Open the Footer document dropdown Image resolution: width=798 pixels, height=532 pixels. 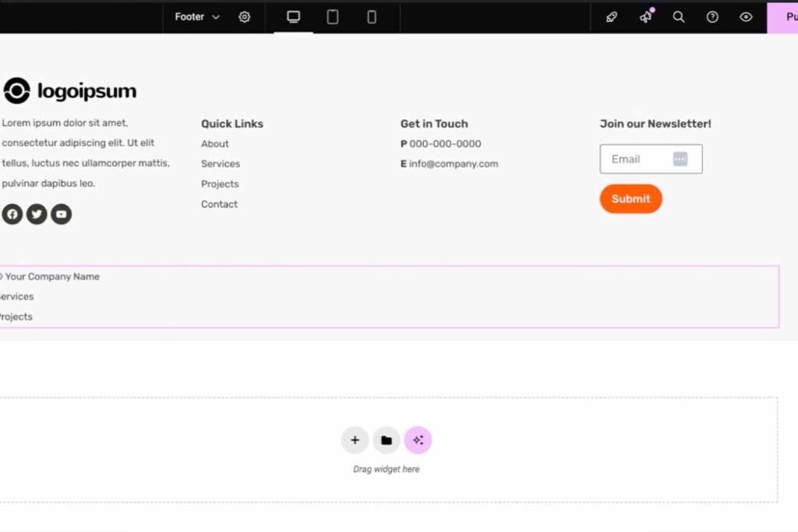pyautogui.click(x=196, y=17)
